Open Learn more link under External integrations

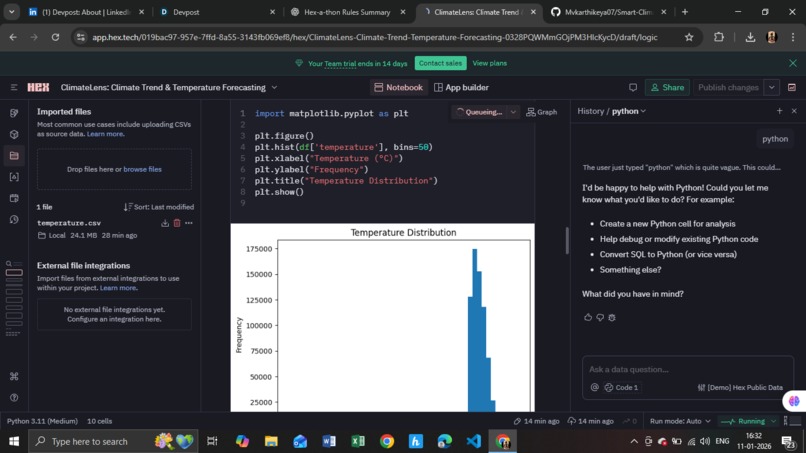click(x=118, y=287)
